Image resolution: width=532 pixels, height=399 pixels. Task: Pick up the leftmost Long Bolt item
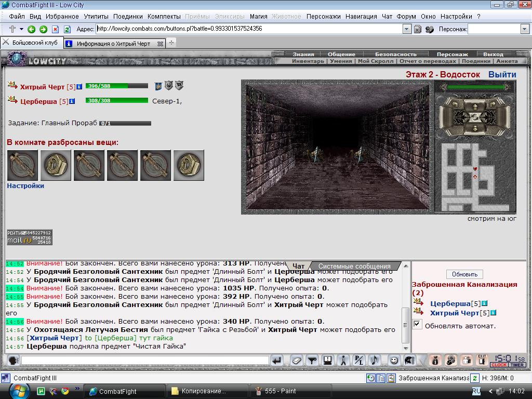point(23,165)
